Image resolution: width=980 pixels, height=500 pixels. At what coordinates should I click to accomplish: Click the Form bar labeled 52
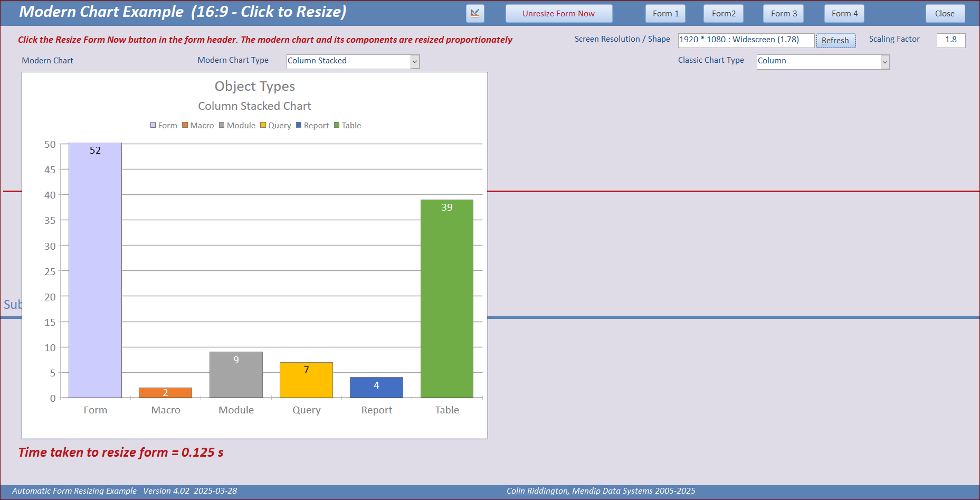pos(95,270)
